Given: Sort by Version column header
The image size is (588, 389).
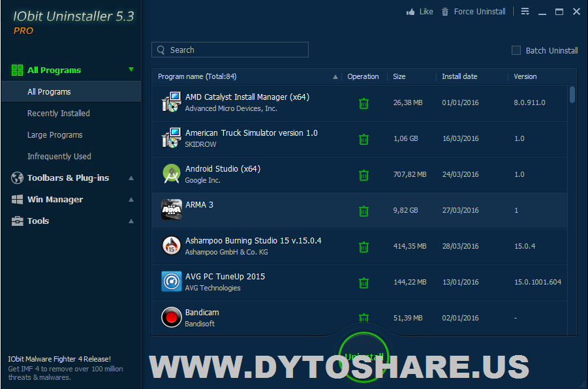Looking at the screenshot, I should point(525,76).
